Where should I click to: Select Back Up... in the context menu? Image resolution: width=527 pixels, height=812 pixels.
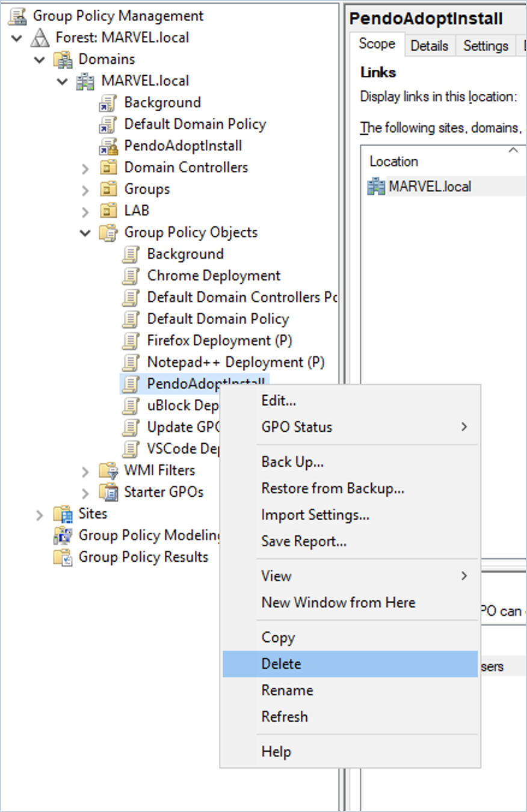coord(292,462)
